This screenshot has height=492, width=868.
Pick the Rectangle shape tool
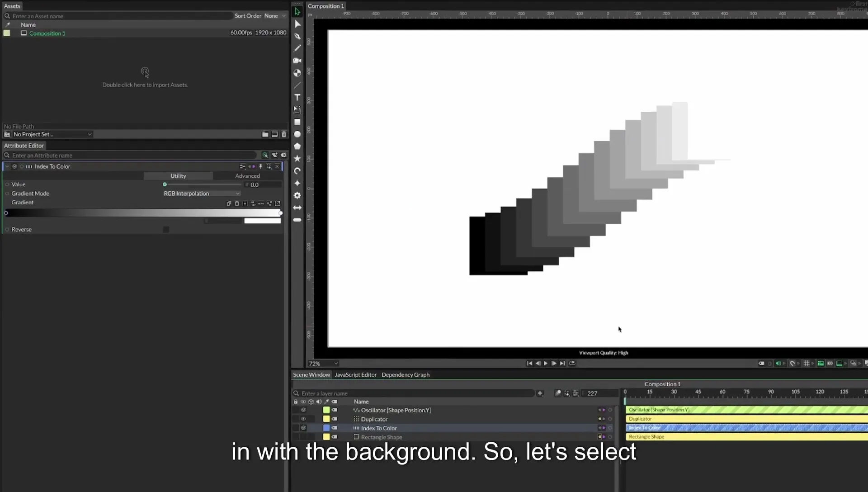tap(297, 122)
